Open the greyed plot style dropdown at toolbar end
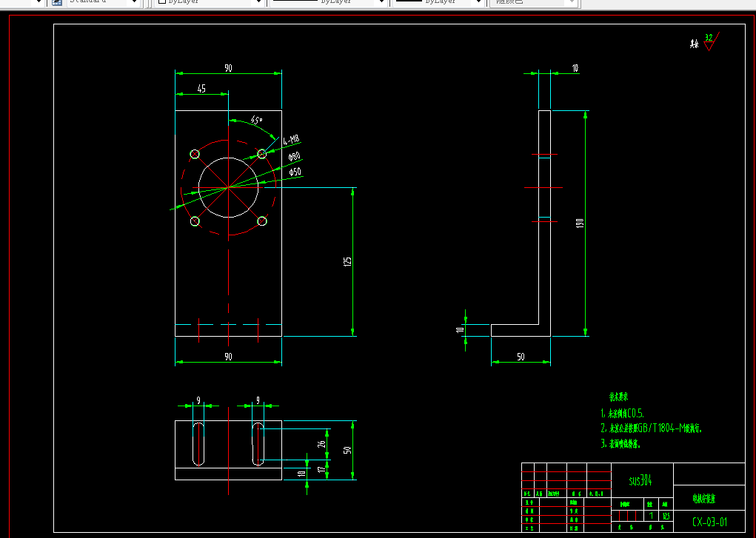This screenshot has height=538, width=756. (533, 2)
